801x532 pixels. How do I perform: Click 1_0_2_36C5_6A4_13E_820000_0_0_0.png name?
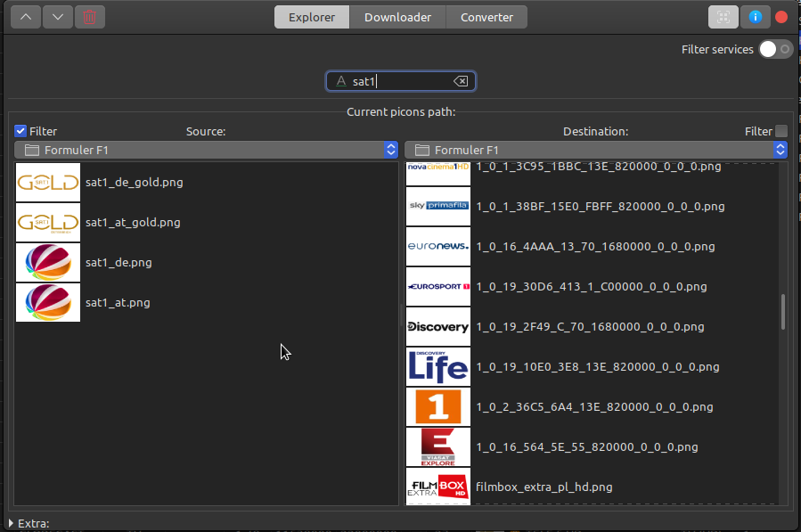click(594, 406)
